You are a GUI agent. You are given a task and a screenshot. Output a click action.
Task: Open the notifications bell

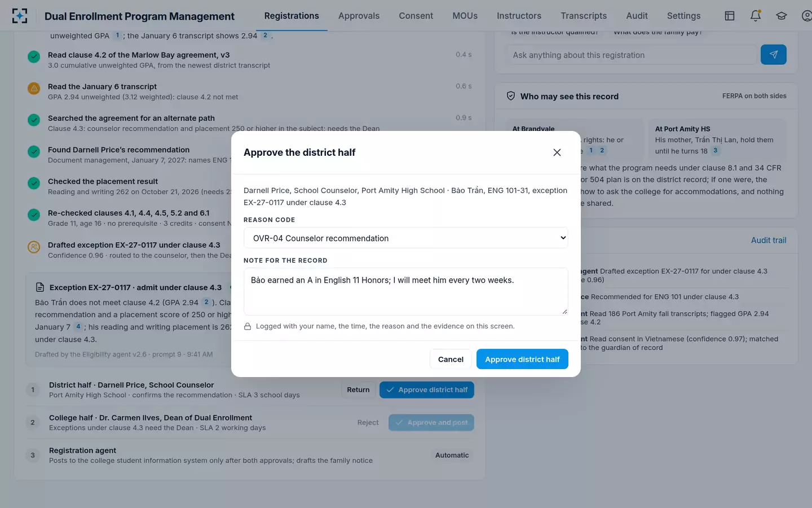(756, 16)
